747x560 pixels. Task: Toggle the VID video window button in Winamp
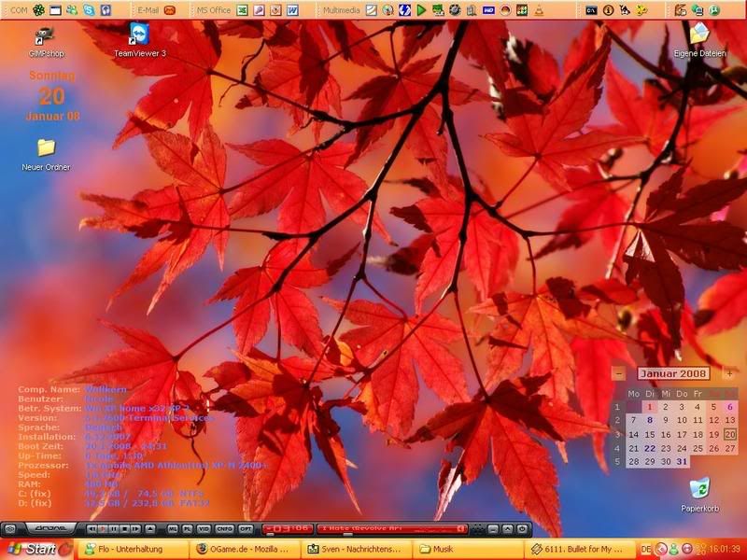(204, 529)
